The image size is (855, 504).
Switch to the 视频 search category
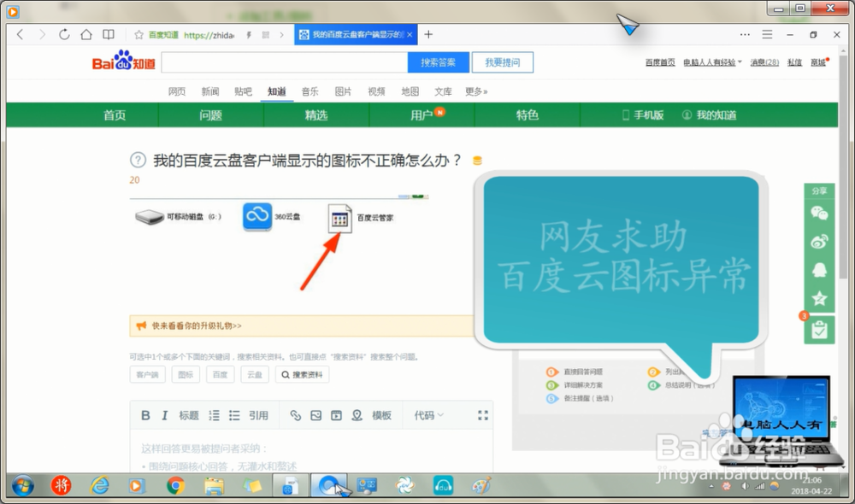point(376,91)
